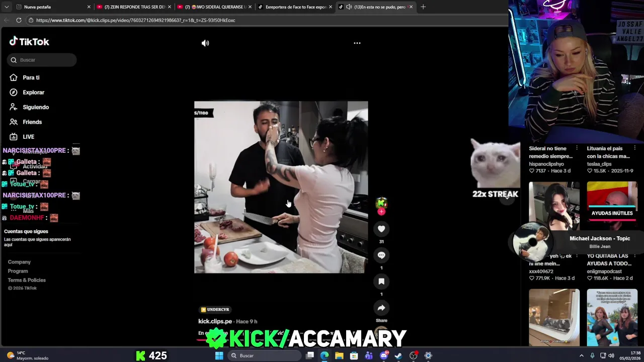Go back with the browser back arrow
Viewport: 644px width, 362px height.
[x=7, y=20]
